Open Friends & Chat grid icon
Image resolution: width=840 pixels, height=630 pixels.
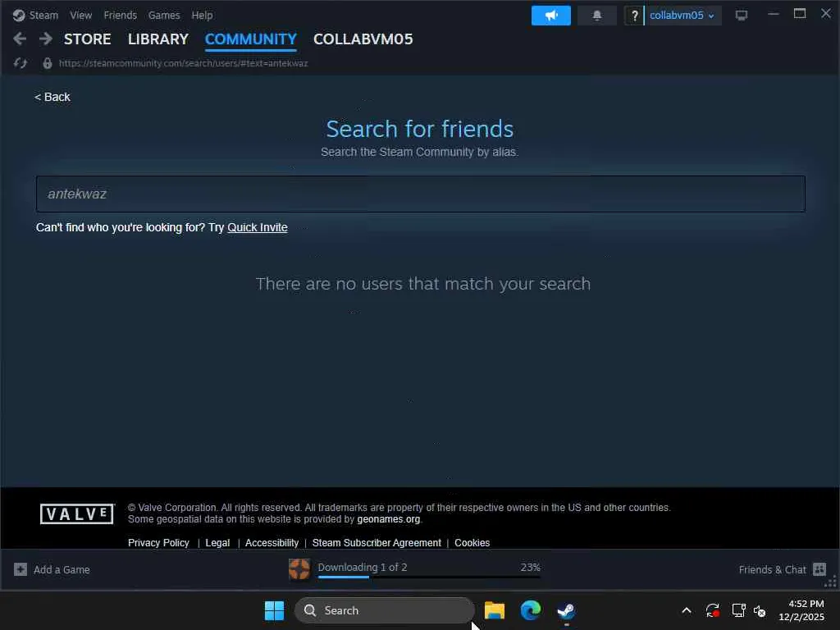click(819, 569)
